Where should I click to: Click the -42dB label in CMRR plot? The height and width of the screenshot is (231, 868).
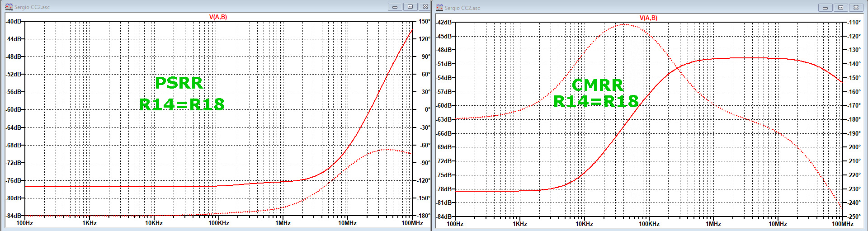pos(444,22)
